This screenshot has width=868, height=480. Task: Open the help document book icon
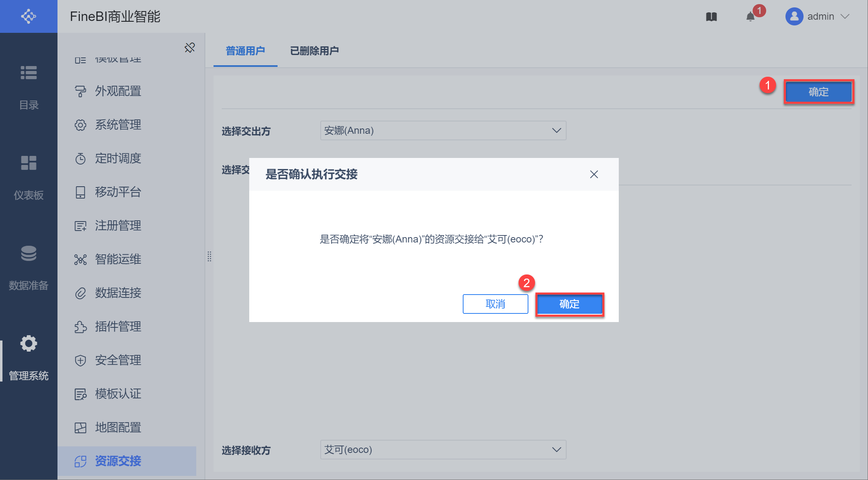(711, 17)
